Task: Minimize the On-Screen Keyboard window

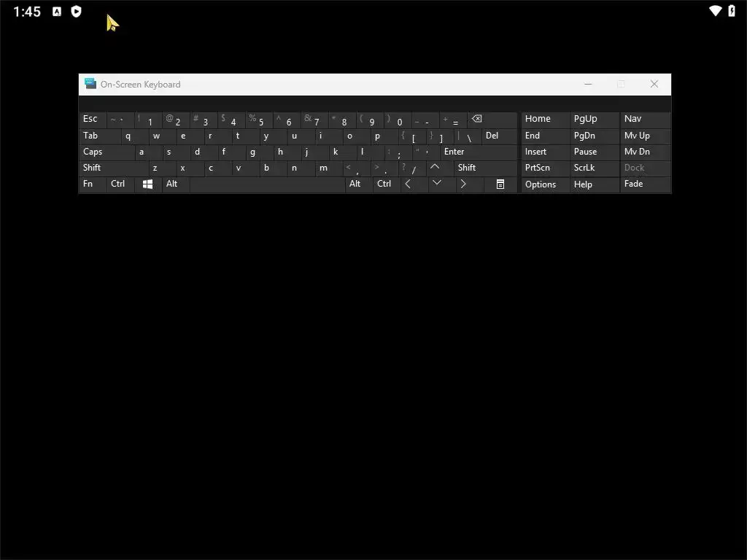Action: (x=588, y=84)
